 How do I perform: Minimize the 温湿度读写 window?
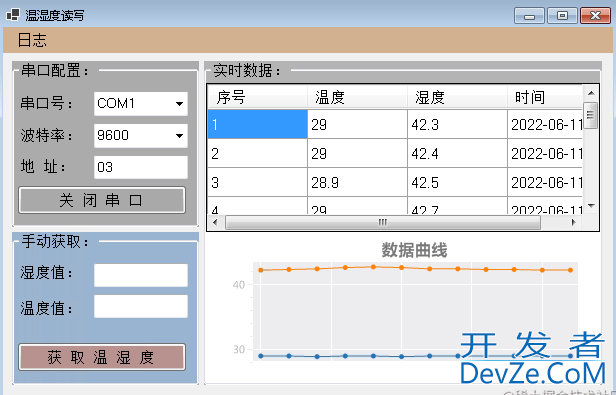coord(529,16)
